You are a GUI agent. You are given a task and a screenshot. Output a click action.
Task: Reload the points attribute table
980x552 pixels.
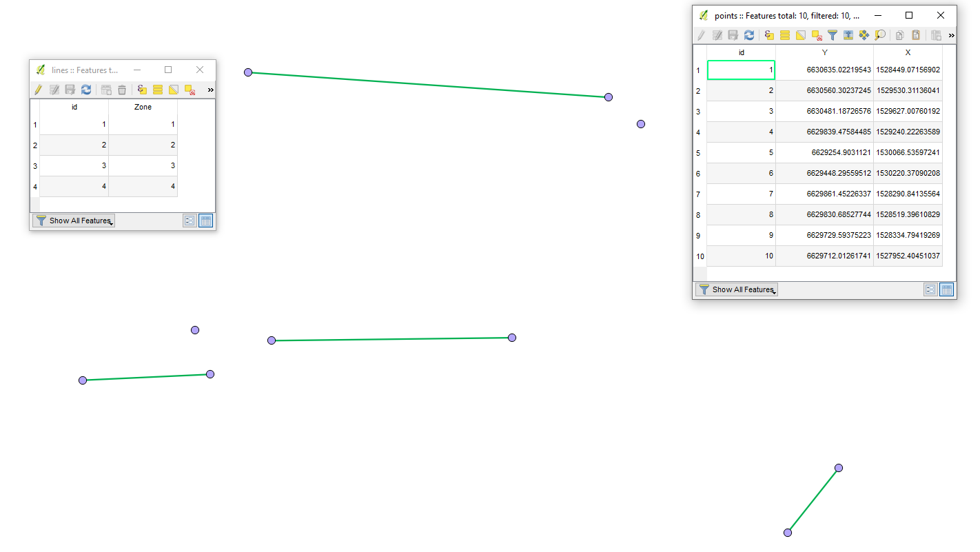click(749, 35)
